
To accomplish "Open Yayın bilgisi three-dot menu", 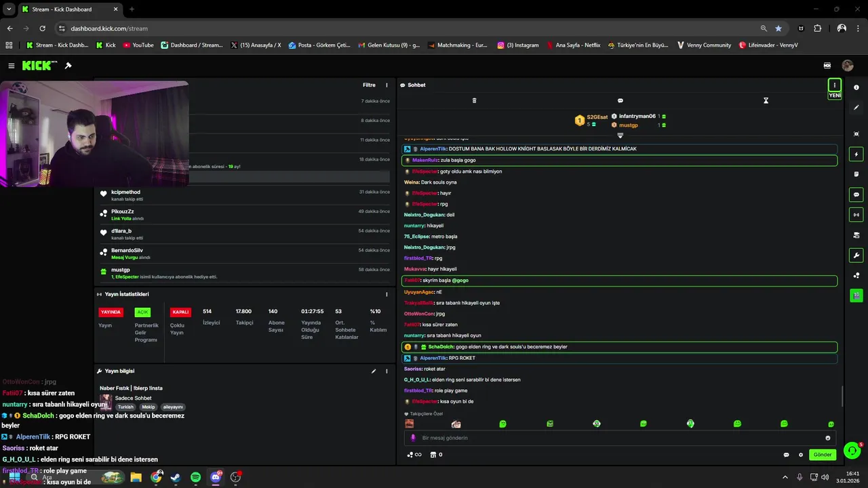I will coord(387,371).
